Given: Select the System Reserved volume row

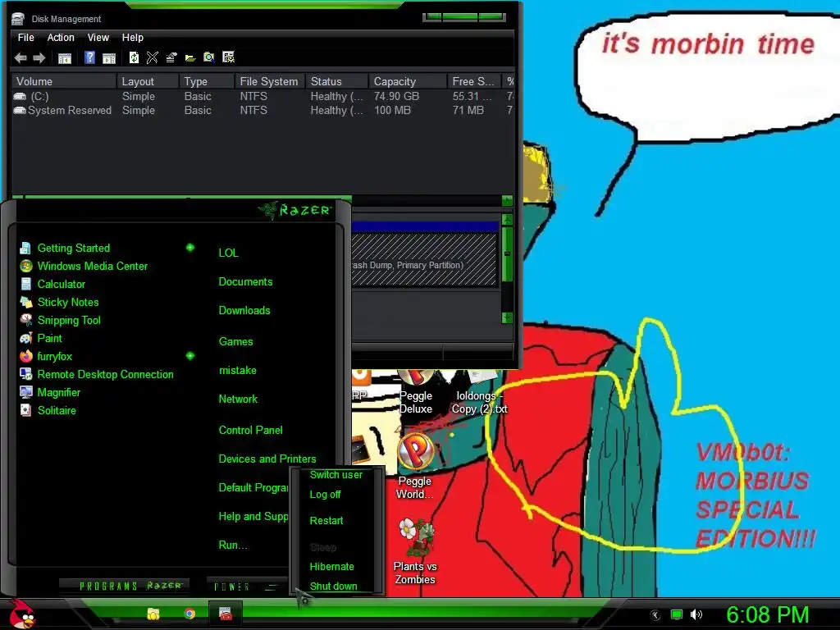Looking at the screenshot, I should (x=262, y=111).
